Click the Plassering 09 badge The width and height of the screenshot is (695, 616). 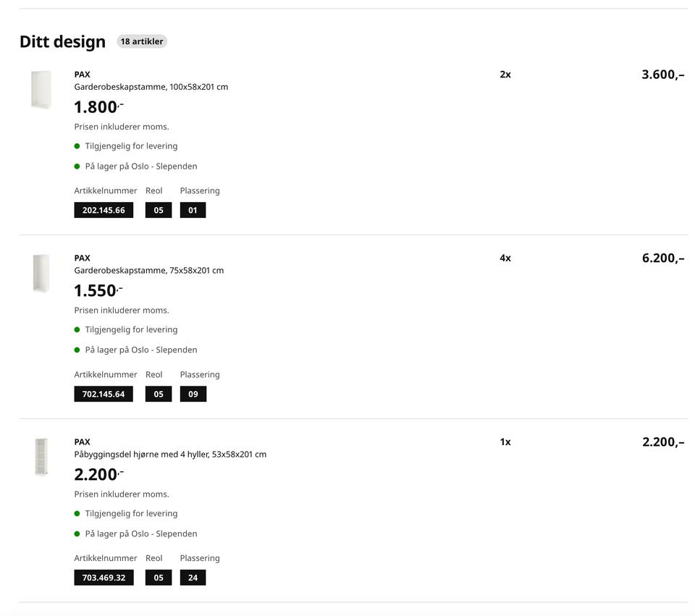(x=193, y=395)
